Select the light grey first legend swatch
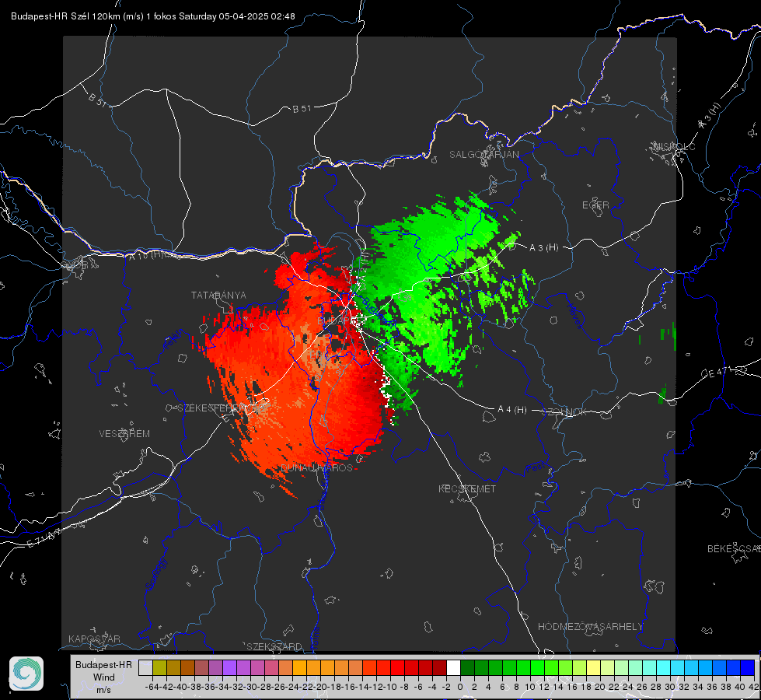 (145, 668)
